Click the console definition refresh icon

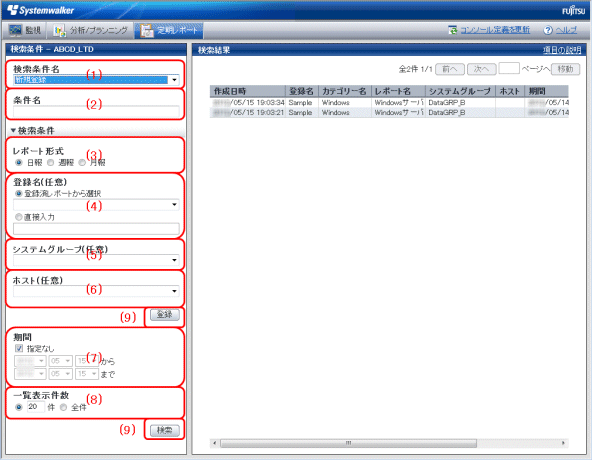tap(453, 30)
